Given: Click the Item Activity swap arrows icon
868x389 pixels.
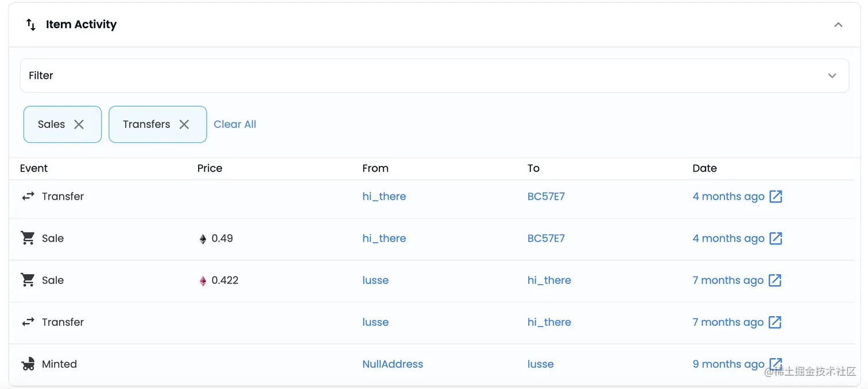Looking at the screenshot, I should [31, 25].
